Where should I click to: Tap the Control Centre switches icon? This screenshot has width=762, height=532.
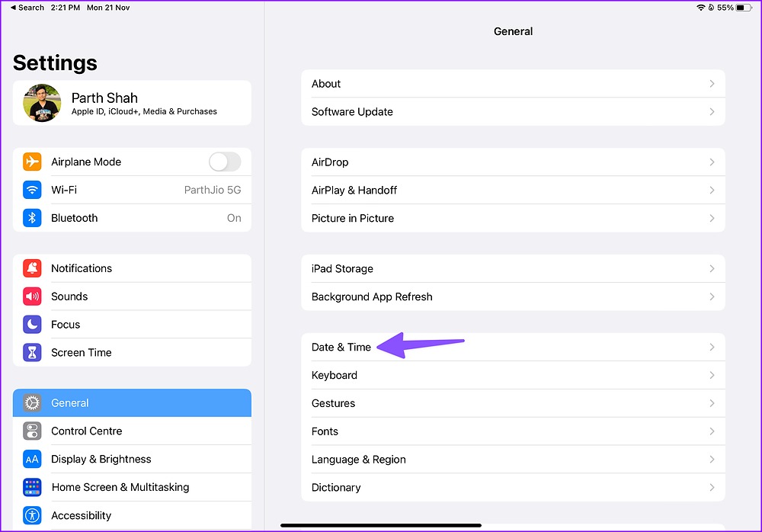point(32,431)
